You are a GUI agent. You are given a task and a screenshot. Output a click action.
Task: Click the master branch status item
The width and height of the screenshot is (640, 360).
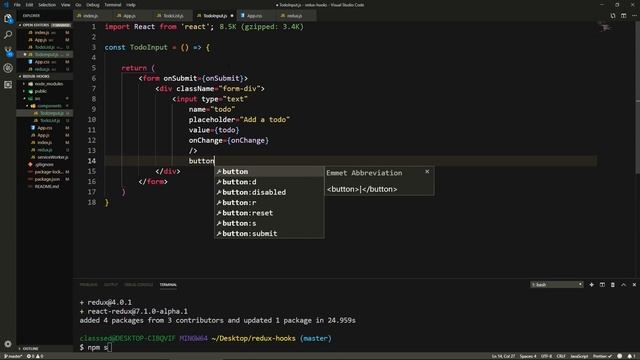12,356
